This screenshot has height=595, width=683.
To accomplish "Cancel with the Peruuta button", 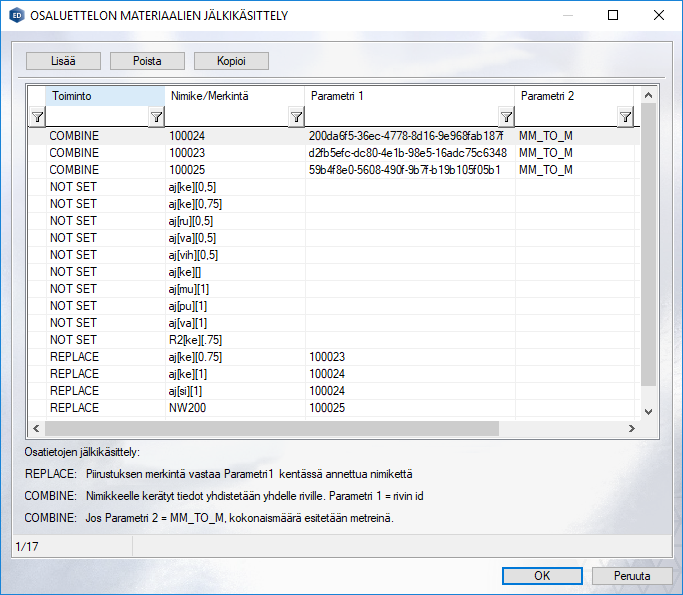I will (631, 576).
